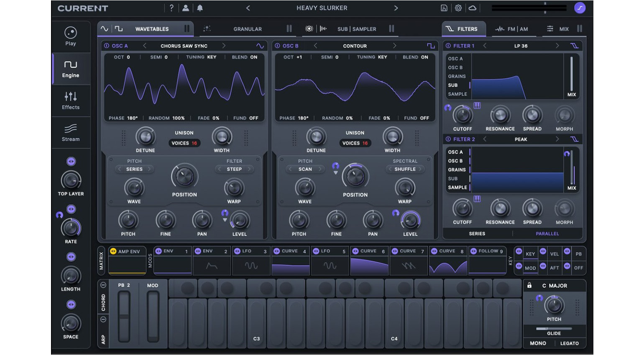Switch to SUB | SAMPLER tab
The image size is (644, 355).
coord(350,29)
